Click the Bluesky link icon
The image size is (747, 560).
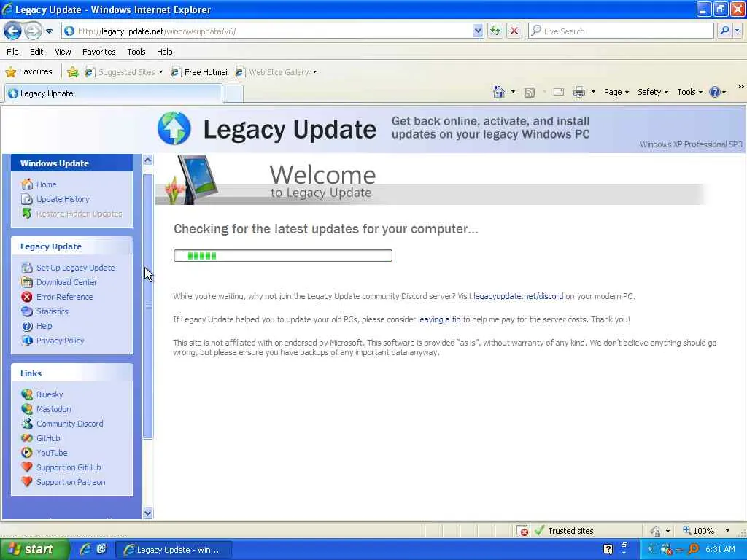27,394
